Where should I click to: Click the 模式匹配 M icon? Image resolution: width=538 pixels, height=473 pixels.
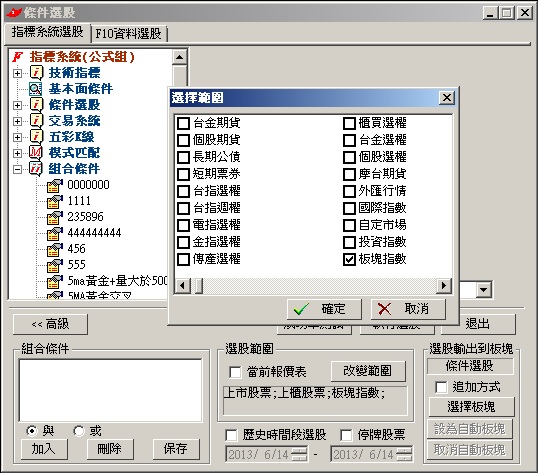pos(36,153)
